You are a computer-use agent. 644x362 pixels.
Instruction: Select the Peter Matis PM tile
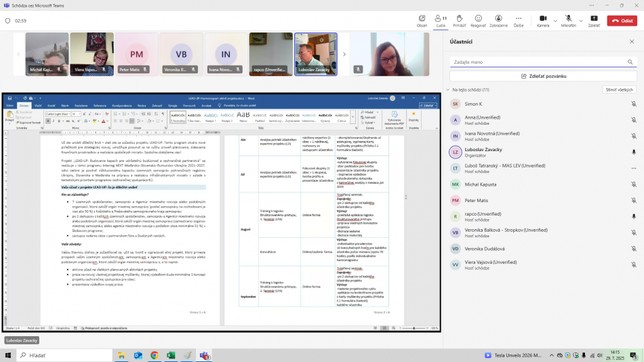click(136, 54)
